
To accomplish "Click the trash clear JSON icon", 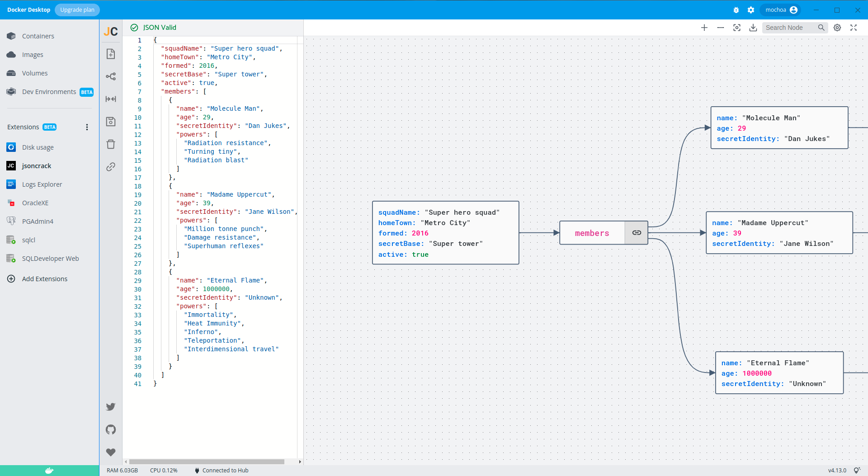I will click(111, 144).
